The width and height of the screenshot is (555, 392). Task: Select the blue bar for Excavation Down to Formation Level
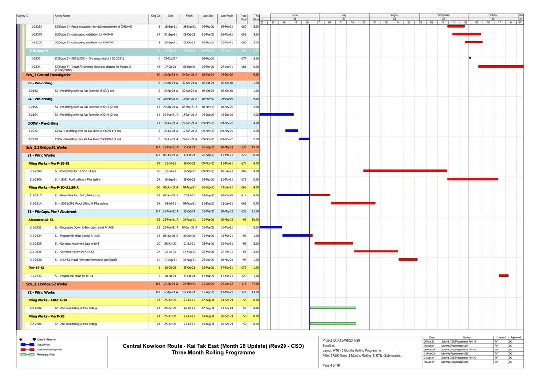point(270,227)
